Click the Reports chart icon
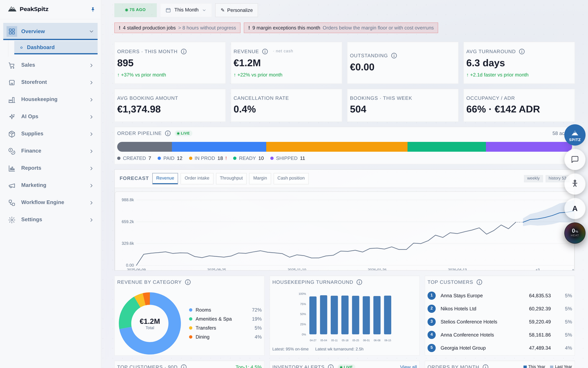The width and height of the screenshot is (588, 368). click(x=12, y=168)
